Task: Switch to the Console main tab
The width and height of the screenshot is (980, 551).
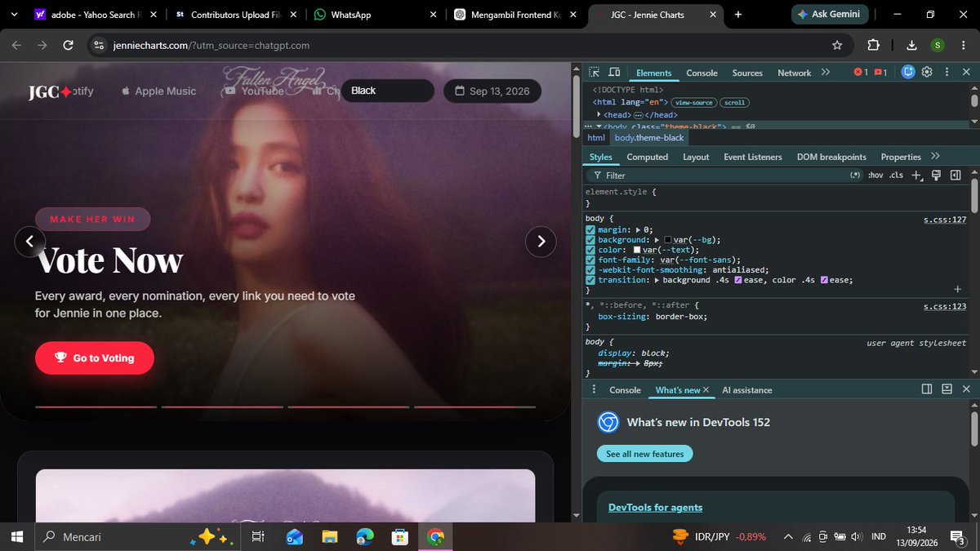Action: point(702,73)
